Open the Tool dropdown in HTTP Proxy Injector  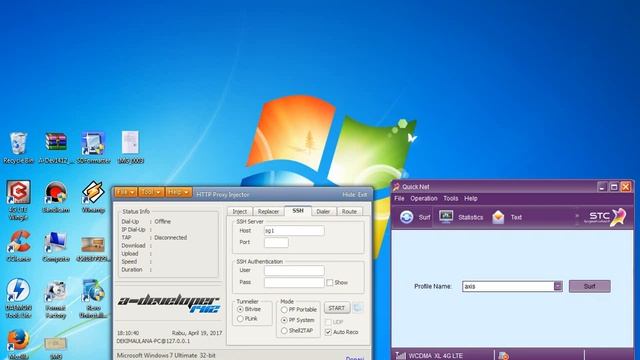151,192
